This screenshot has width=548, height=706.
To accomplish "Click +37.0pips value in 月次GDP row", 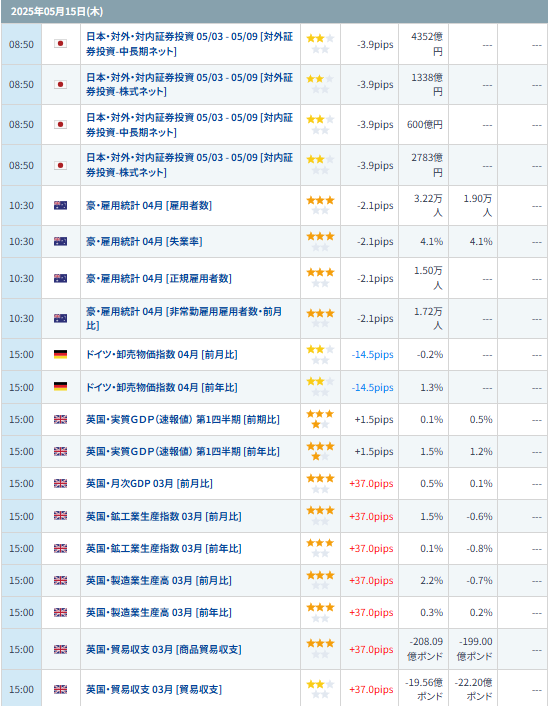I will pyautogui.click(x=371, y=484).
